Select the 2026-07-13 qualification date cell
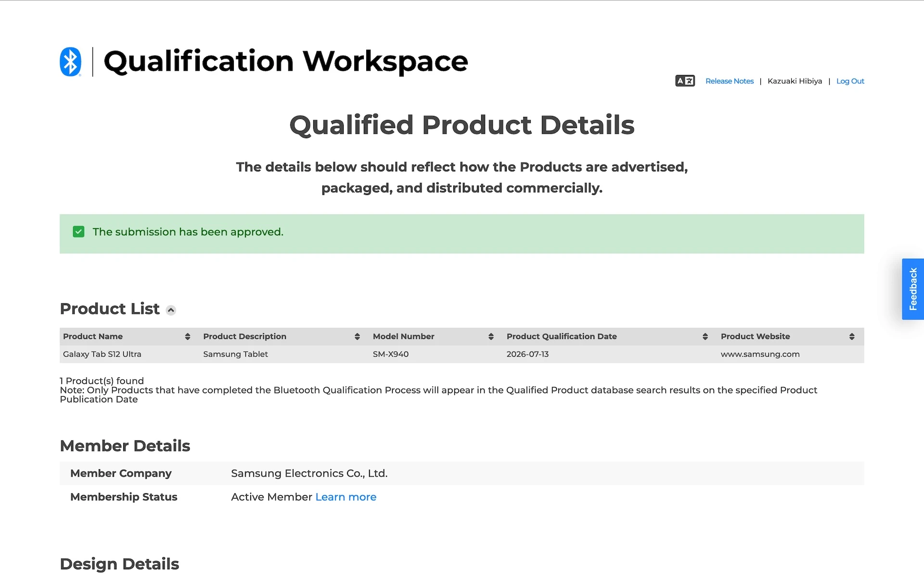The height and width of the screenshot is (578, 924). [x=527, y=354]
